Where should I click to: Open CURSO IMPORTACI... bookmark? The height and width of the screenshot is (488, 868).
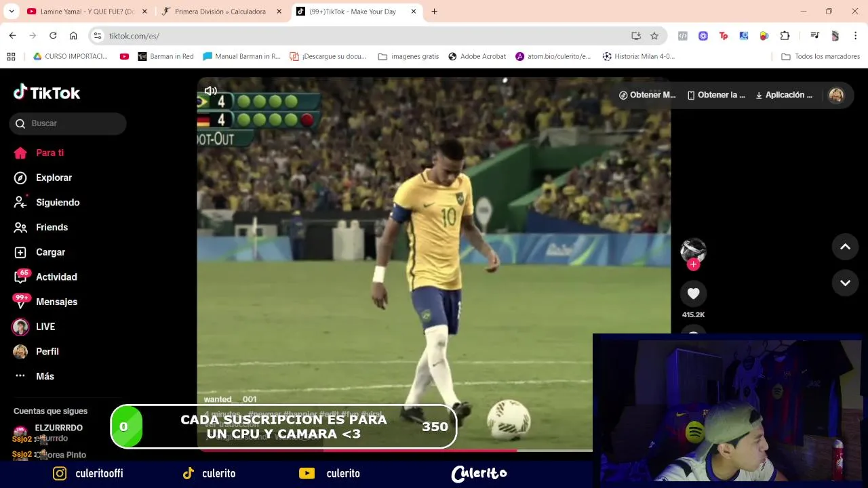click(x=71, y=56)
